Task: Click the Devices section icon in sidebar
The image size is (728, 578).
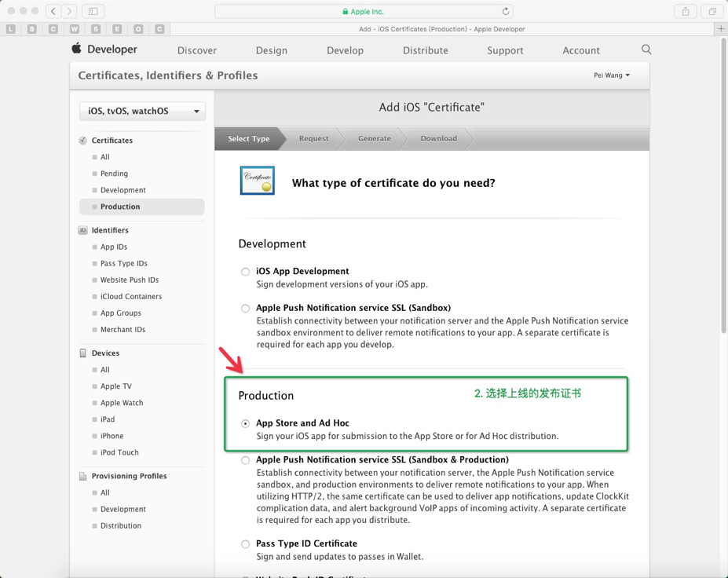Action: pyautogui.click(x=82, y=353)
